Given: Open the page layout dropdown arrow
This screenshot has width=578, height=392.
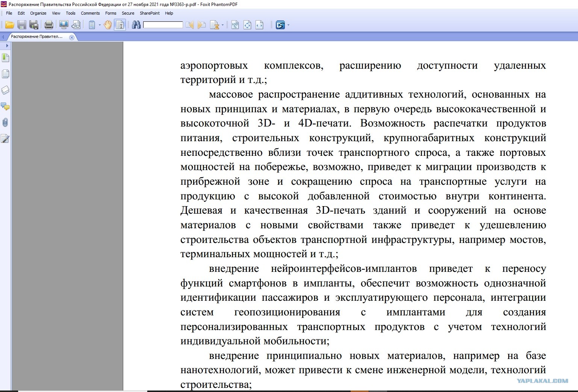Looking at the screenshot, I should tap(100, 25).
